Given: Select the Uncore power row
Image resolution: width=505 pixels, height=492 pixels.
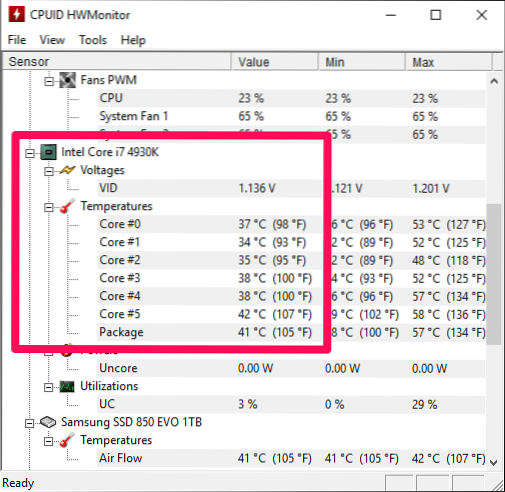Looking at the screenshot, I should [291, 368].
